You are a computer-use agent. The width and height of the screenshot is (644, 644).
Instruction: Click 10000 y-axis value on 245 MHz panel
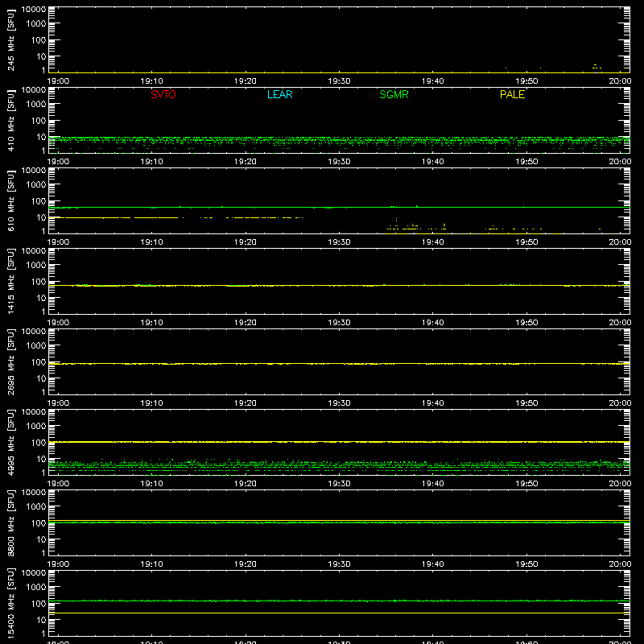pyautogui.click(x=34, y=10)
